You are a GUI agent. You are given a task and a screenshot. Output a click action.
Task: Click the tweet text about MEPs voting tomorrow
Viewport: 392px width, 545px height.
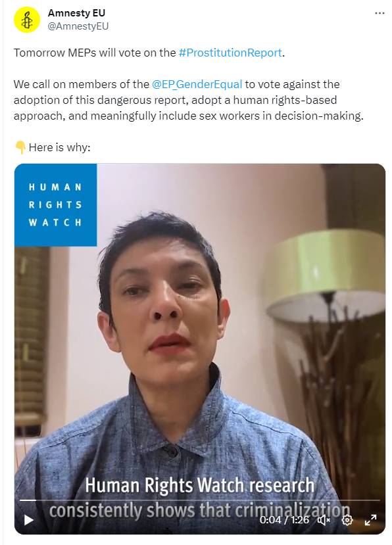pos(149,53)
